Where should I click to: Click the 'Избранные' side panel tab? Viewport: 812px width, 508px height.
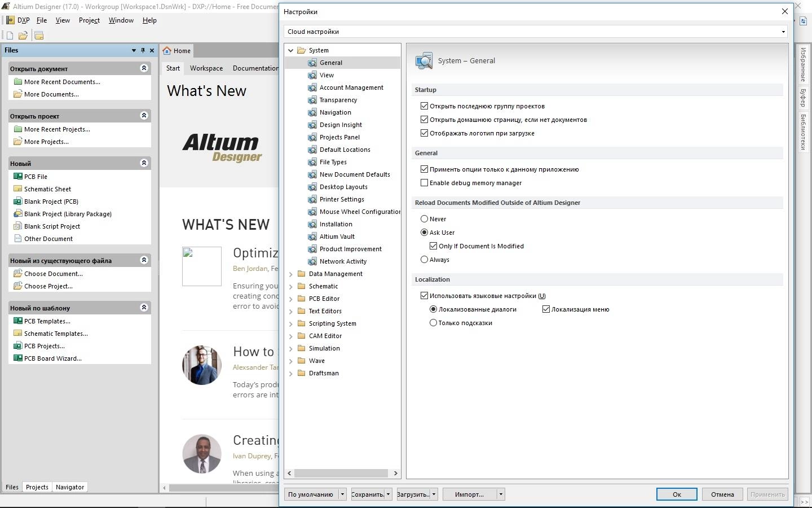[x=803, y=65]
